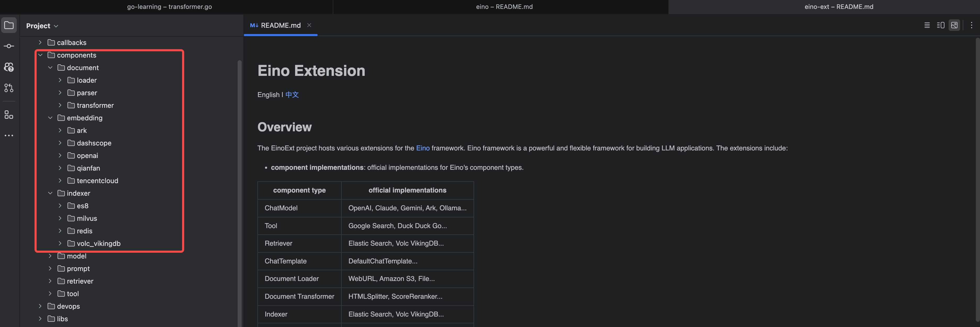
Task: Follow the Eino framework link
Action: (x=423, y=148)
